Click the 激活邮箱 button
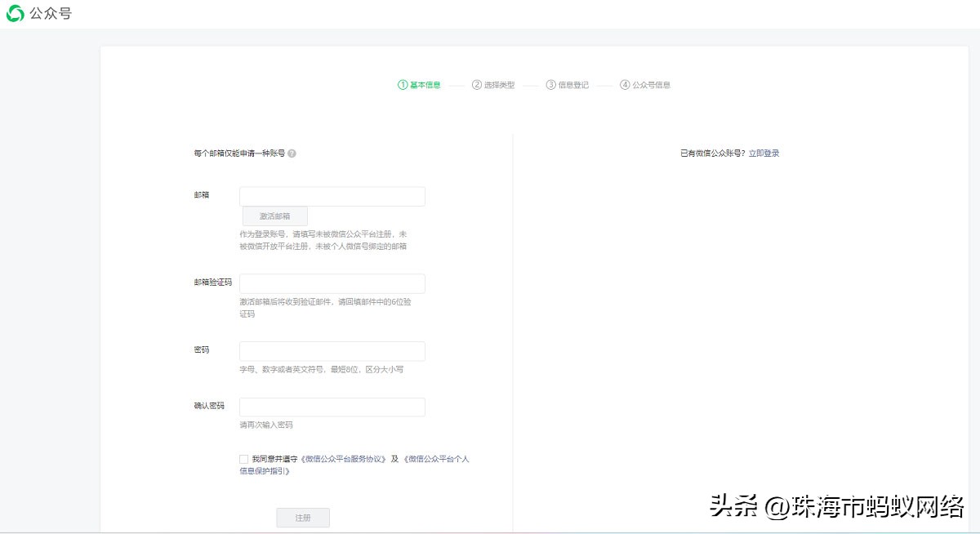The height and width of the screenshot is (534, 980). coord(274,216)
